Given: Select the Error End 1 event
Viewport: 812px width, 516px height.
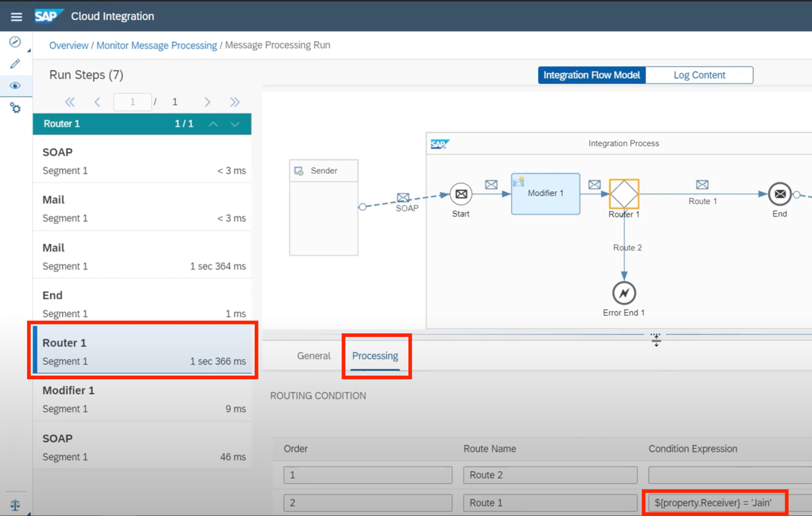Looking at the screenshot, I should tap(624, 293).
